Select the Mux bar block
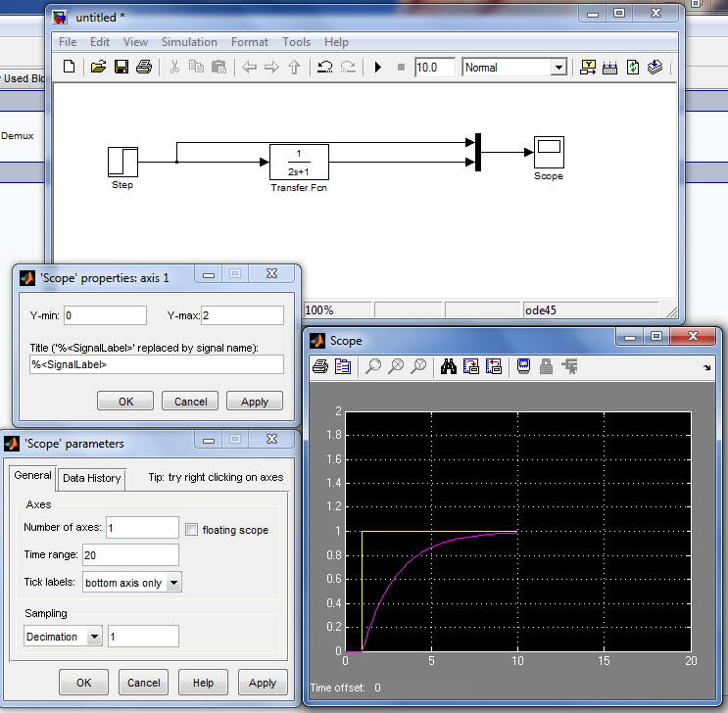The width and height of the screenshot is (728, 713). [x=478, y=152]
